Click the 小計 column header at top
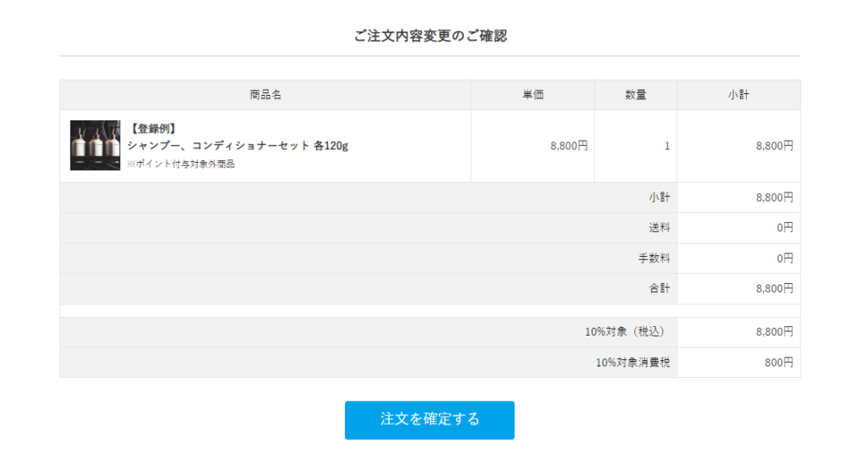 coord(738,95)
